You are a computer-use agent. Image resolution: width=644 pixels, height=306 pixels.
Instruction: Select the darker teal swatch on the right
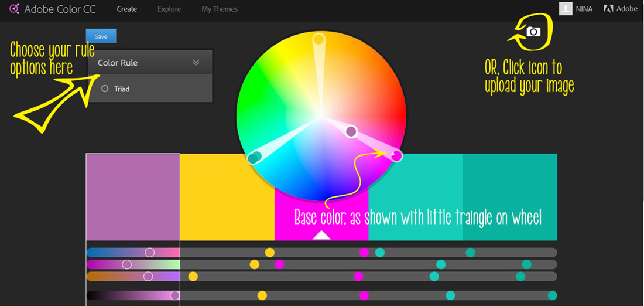click(x=510, y=197)
